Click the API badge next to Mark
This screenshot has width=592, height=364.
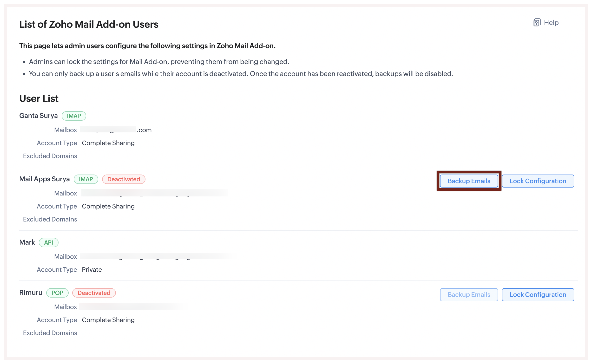pos(48,242)
